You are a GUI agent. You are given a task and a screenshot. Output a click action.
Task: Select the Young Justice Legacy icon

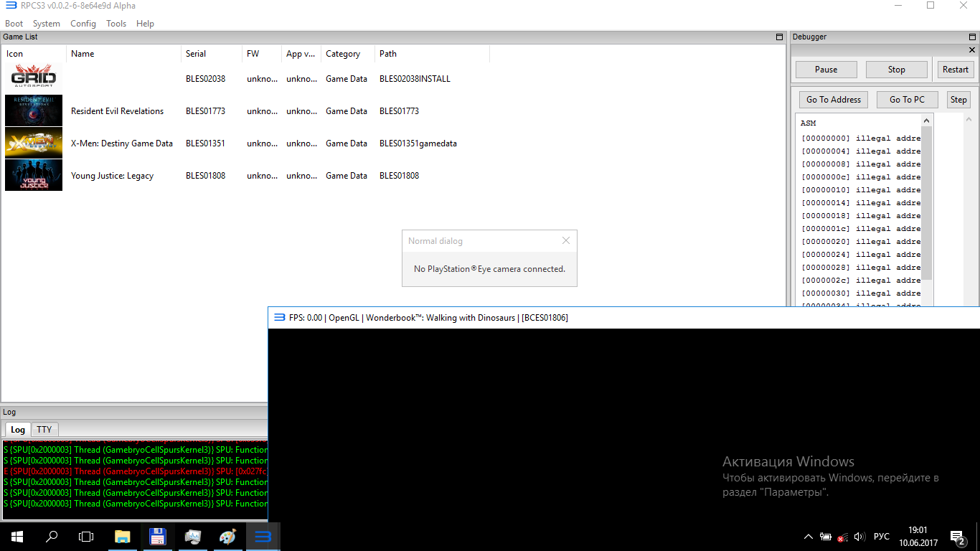pyautogui.click(x=34, y=175)
